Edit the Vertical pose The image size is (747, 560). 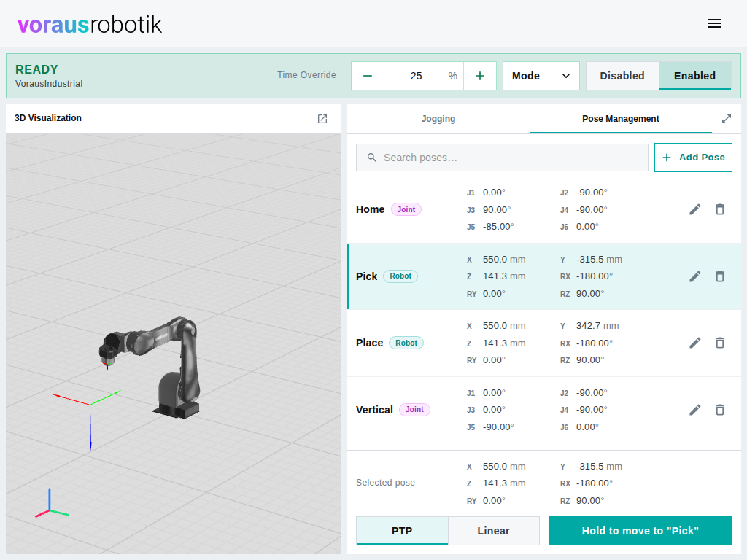pyautogui.click(x=695, y=410)
